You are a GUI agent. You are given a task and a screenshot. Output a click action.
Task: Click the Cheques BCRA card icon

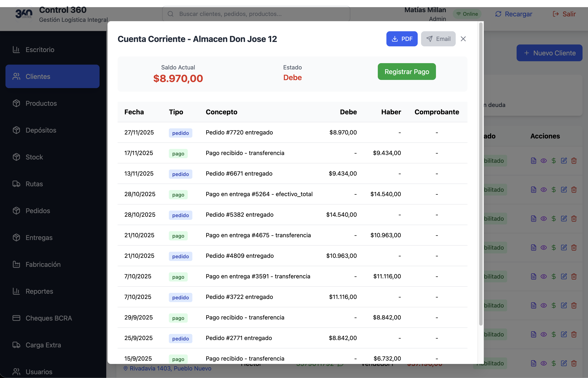[x=16, y=318]
